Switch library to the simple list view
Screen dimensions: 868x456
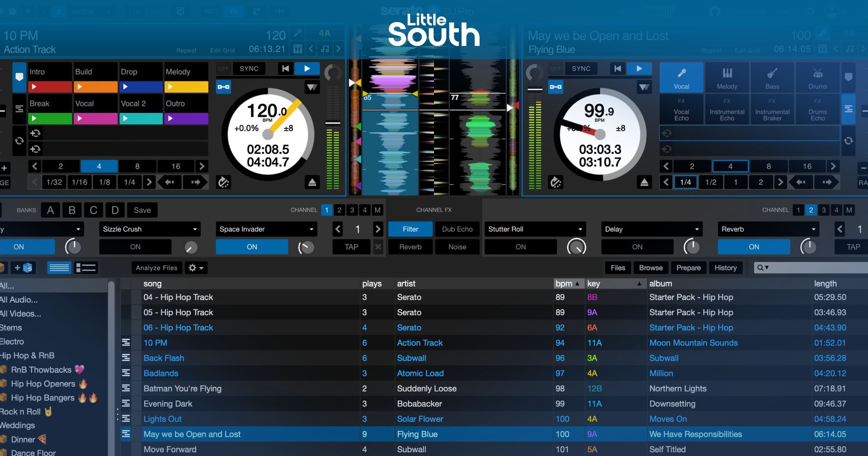click(x=59, y=268)
